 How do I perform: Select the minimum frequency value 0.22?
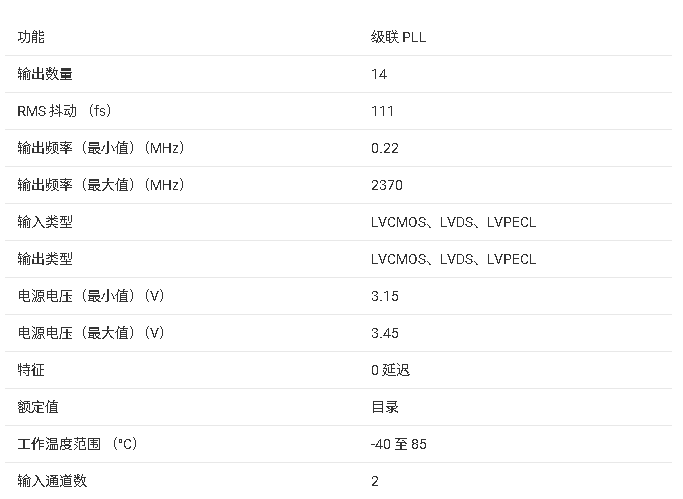[385, 148]
